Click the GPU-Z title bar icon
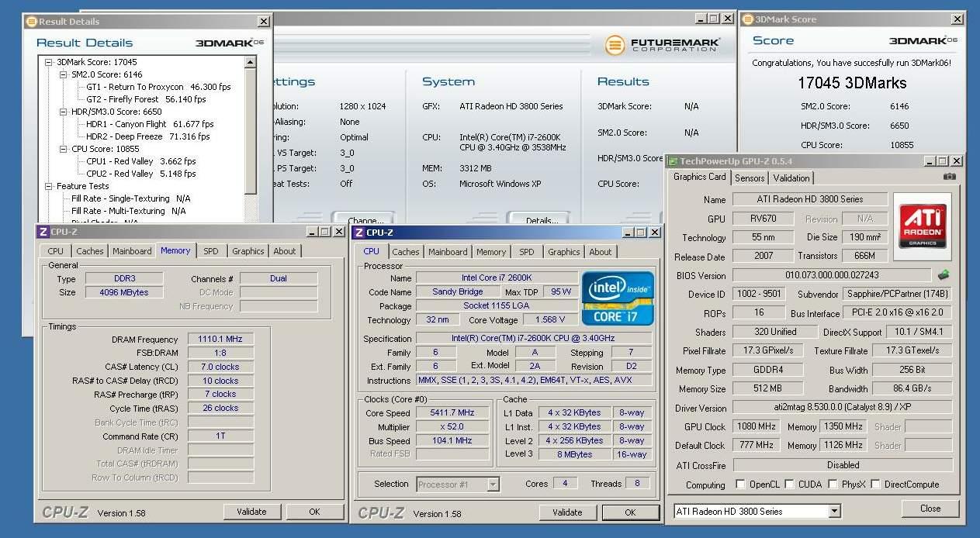Viewport: 980px width, 538px height. 672,161
